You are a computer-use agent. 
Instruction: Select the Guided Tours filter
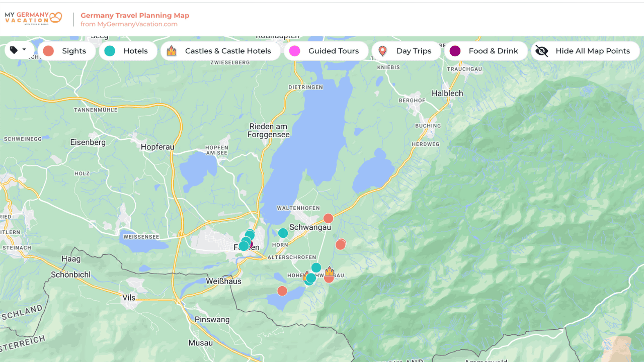[x=326, y=51]
